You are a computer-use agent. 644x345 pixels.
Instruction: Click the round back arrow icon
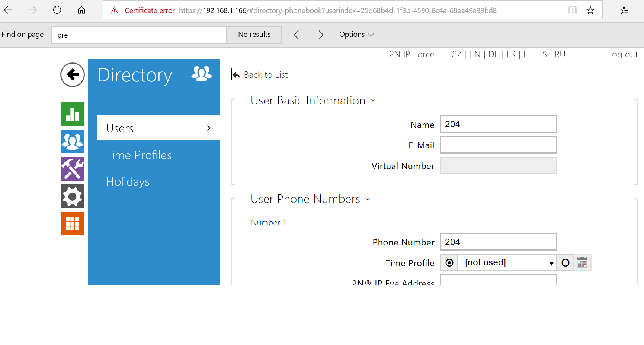click(73, 75)
